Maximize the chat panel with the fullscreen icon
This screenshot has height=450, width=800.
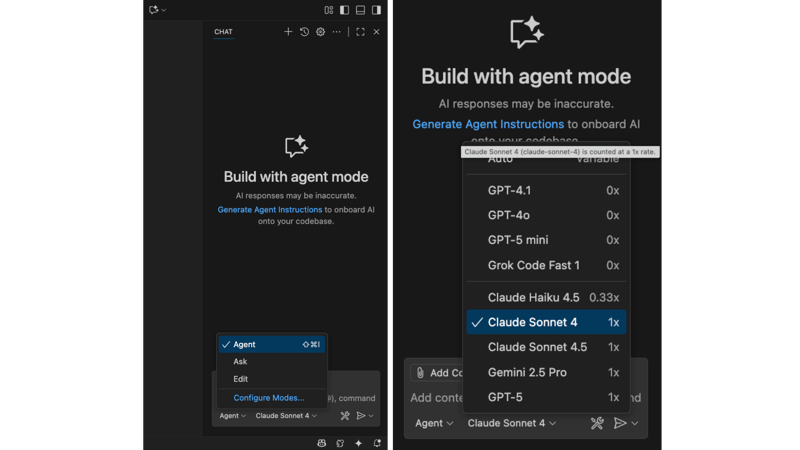(x=360, y=32)
